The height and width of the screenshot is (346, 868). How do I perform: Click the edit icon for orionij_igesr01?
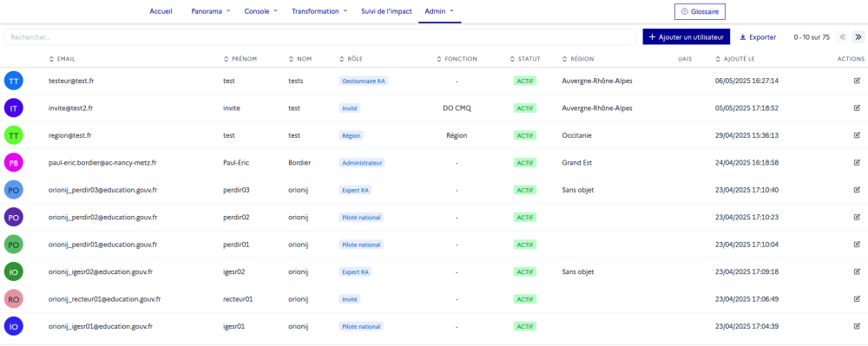click(857, 326)
